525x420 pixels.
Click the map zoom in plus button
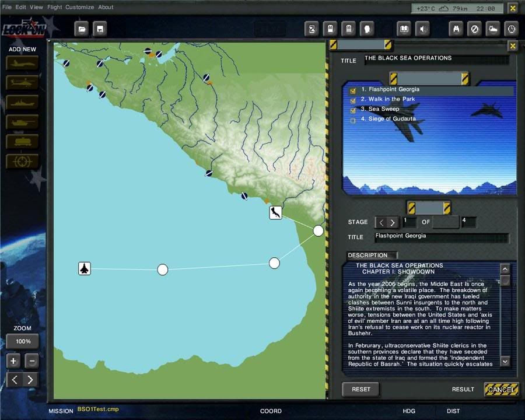point(13,361)
